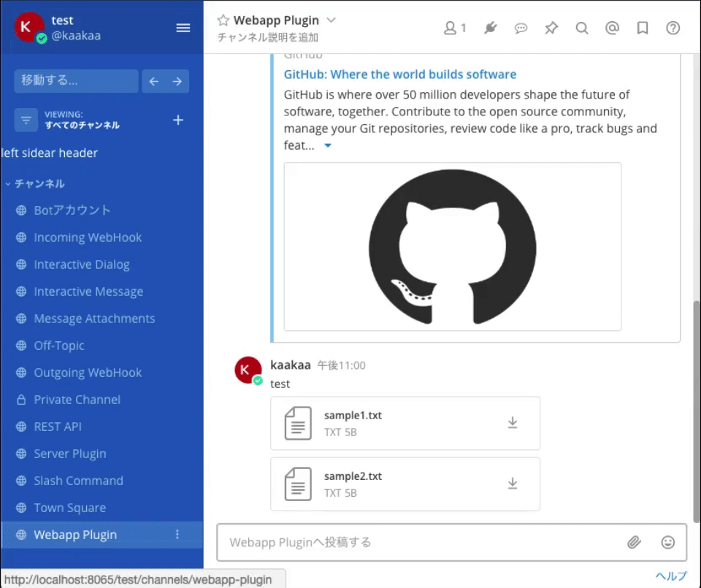Click the left sidear header text
701x588 pixels.
tap(50, 153)
